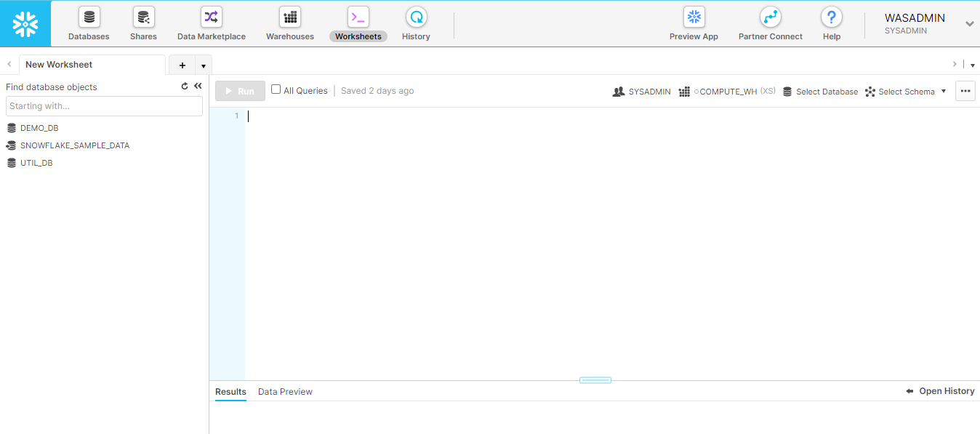The width and height of the screenshot is (980, 434).
Task: Add a new worksheet with the plus button
Action: (x=182, y=65)
